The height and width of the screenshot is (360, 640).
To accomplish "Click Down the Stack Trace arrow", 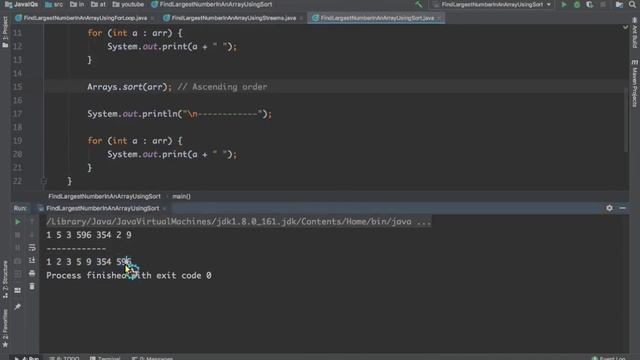I will point(32,235).
